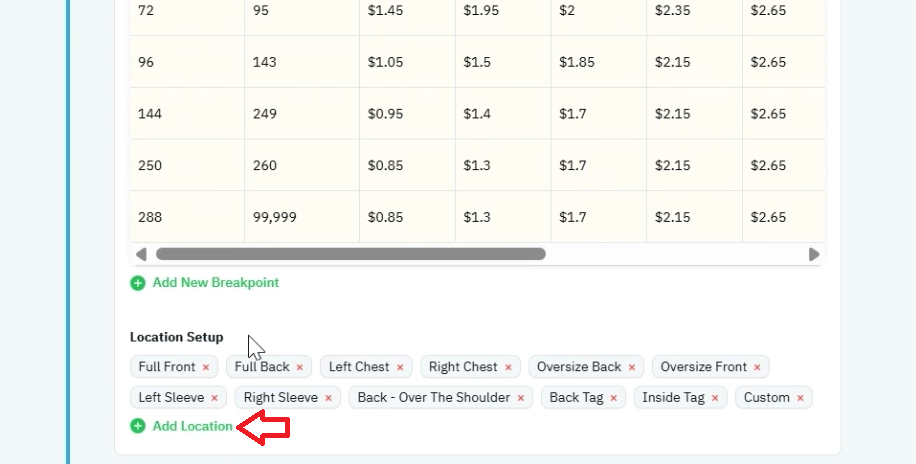The image size is (916, 464).
Task: Click the Add Location link text
Action: pyautogui.click(x=193, y=426)
